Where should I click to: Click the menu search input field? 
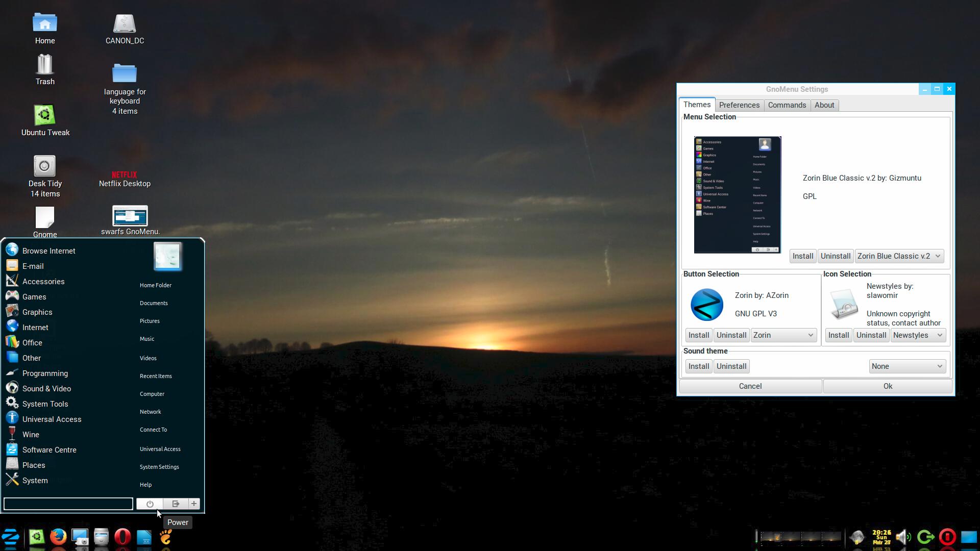pyautogui.click(x=68, y=504)
